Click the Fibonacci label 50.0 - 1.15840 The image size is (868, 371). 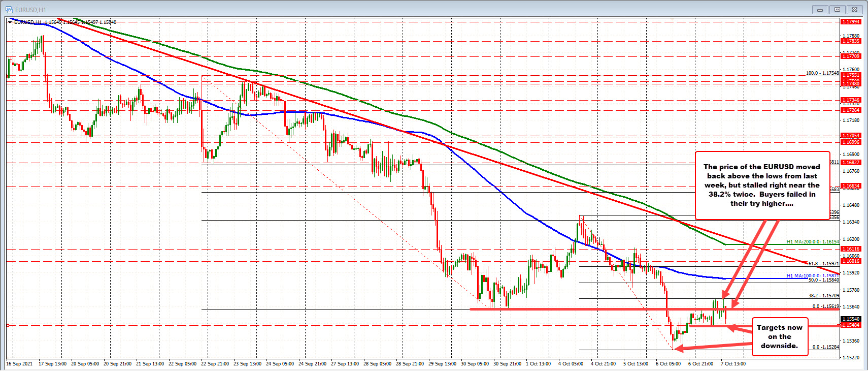tap(823, 280)
